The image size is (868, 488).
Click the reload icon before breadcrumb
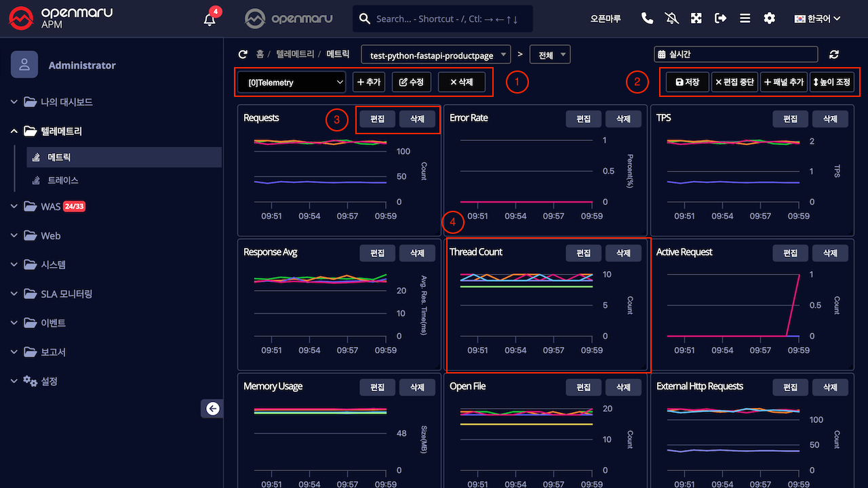pos(243,54)
